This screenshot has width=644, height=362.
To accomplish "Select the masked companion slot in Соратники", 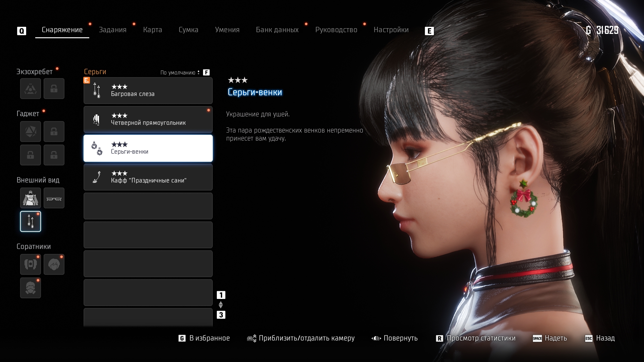I will point(31,288).
